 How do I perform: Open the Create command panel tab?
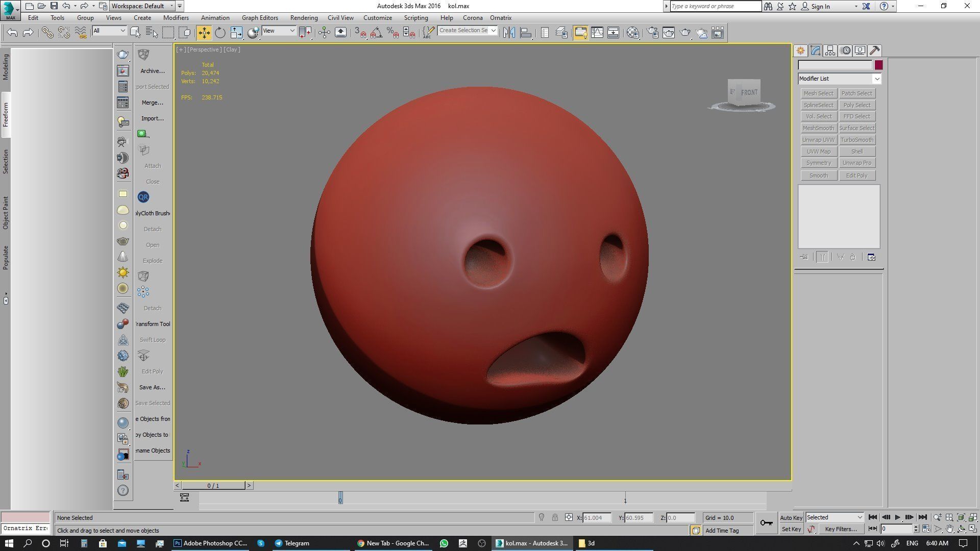pyautogui.click(x=800, y=51)
